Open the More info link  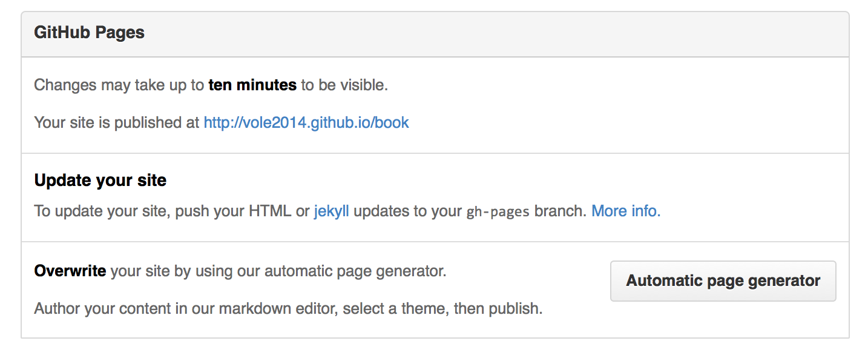click(625, 211)
